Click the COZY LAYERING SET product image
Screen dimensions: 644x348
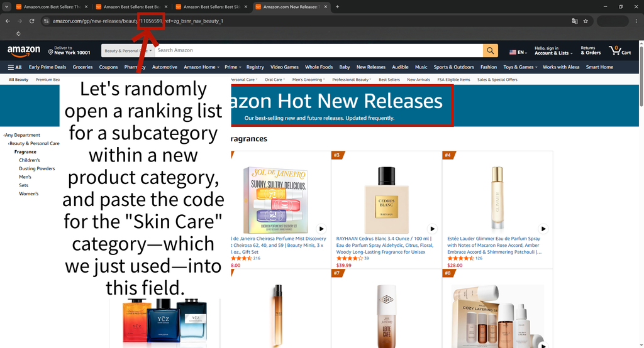point(498,317)
